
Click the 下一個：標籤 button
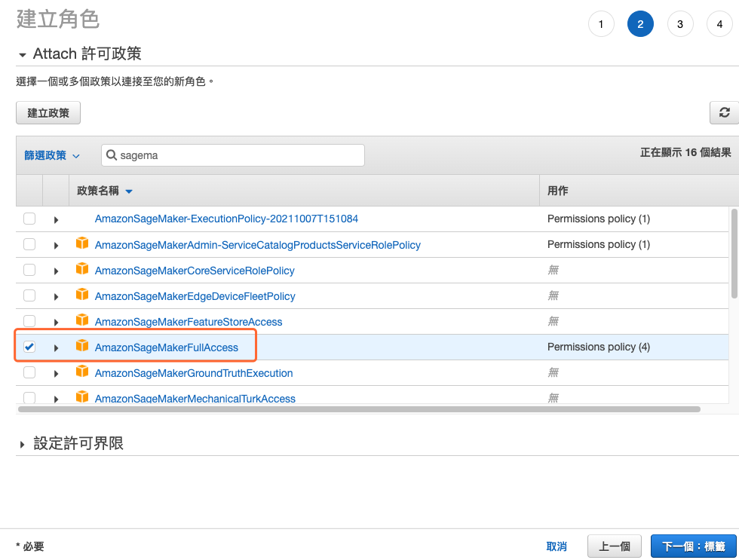pyautogui.click(x=693, y=546)
